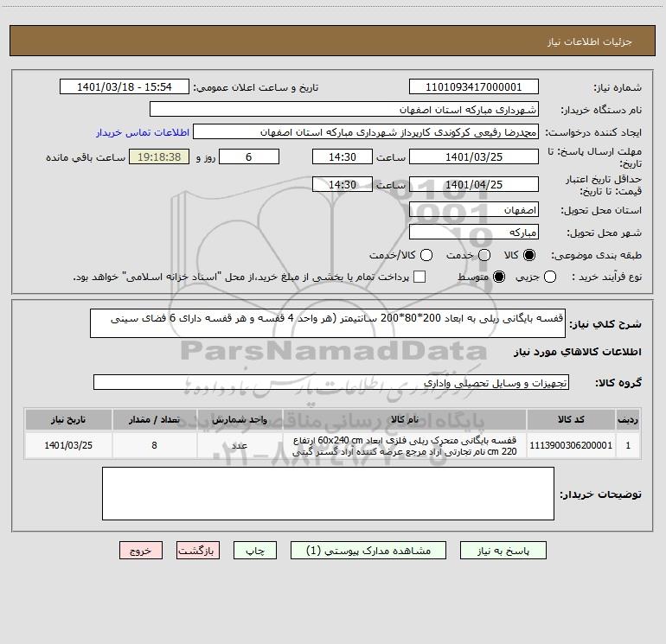Click price validity date 1401/04/25 field

click(474, 184)
